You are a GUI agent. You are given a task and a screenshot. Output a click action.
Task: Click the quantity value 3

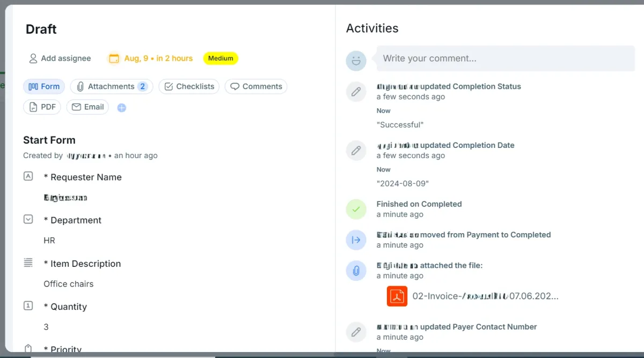pos(46,327)
